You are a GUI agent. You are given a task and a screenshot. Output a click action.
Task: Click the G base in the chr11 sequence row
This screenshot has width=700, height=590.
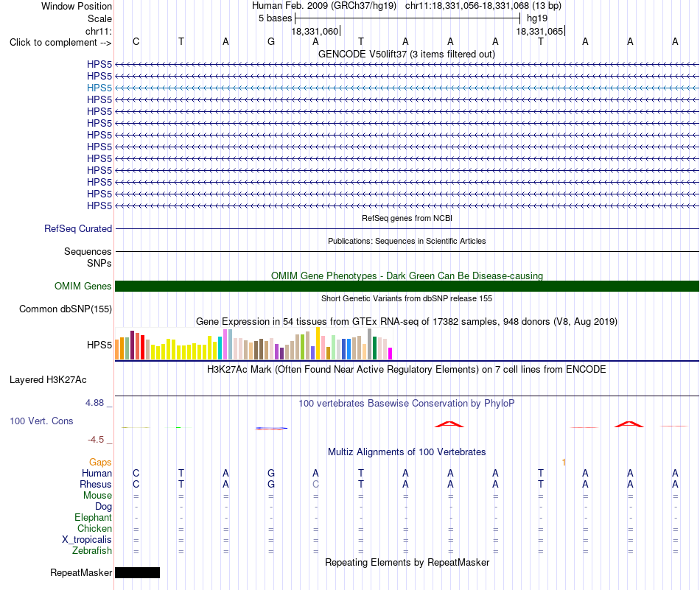271,41
